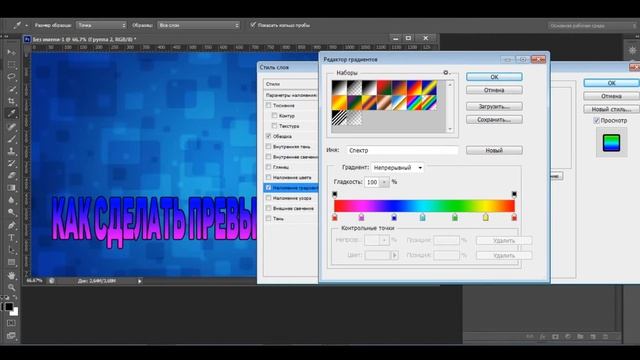Select the Dodge tool
The height and width of the screenshot is (360, 640).
pyautogui.click(x=11, y=212)
